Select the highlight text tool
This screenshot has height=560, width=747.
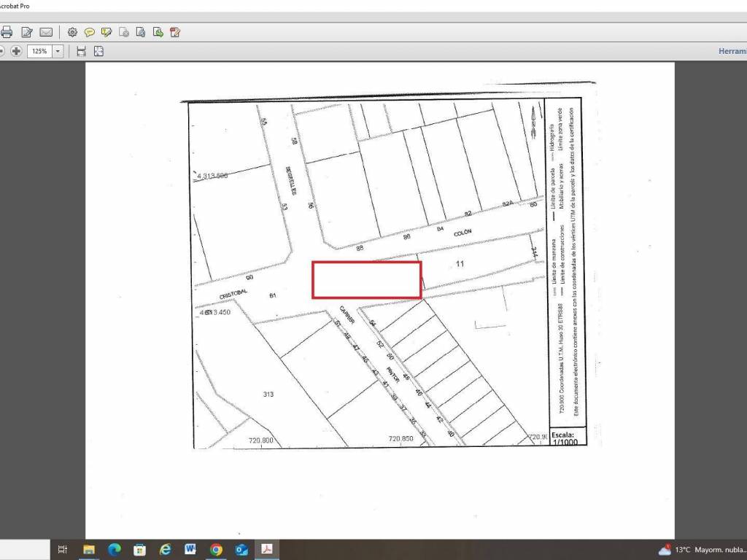pos(107,32)
